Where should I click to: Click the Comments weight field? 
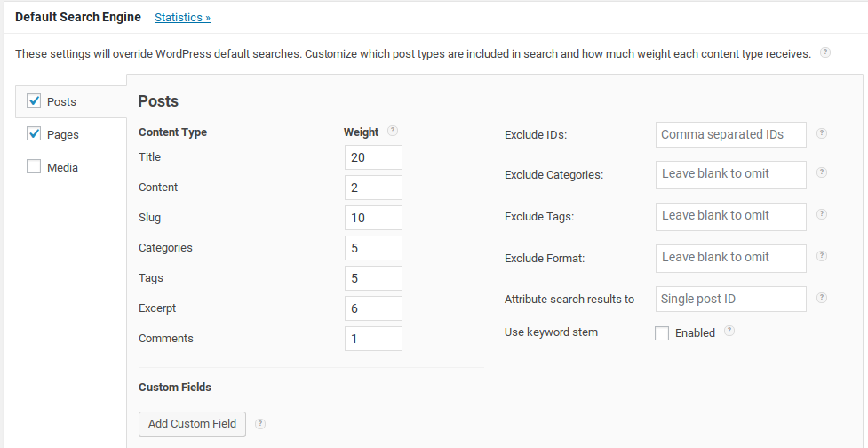373,339
